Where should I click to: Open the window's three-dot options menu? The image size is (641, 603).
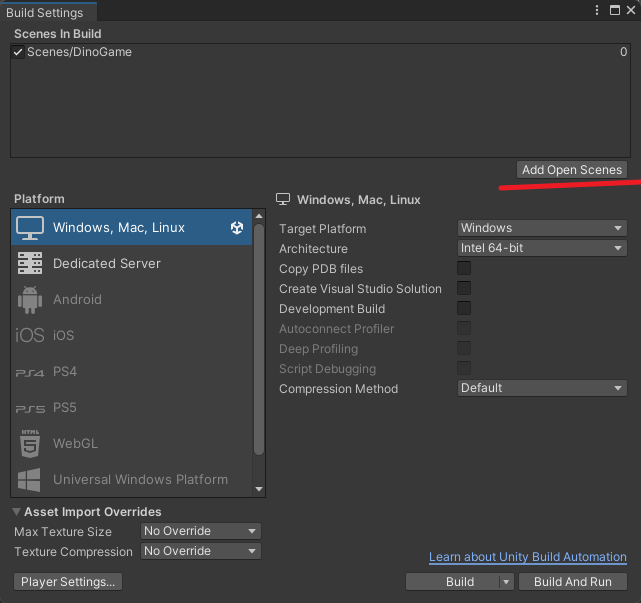597,10
